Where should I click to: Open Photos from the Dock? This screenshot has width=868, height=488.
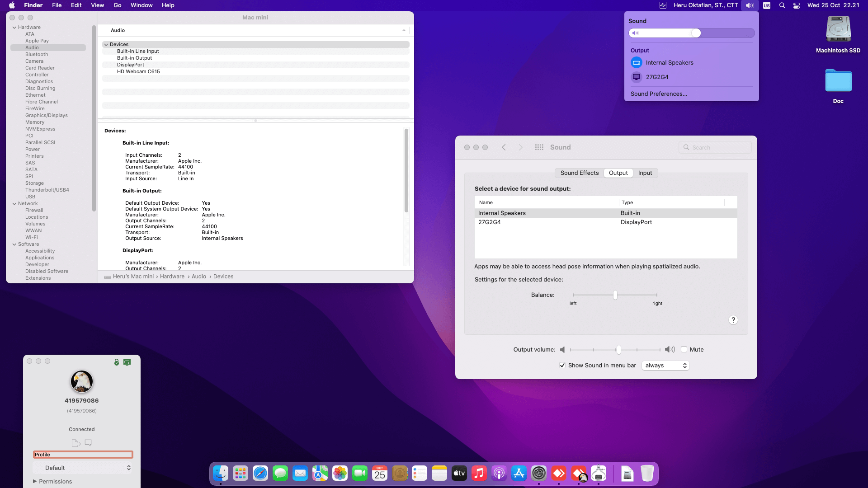pos(340,473)
